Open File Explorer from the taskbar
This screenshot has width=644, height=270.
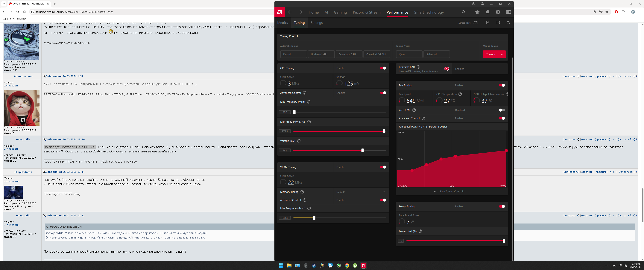pyautogui.click(x=289, y=265)
